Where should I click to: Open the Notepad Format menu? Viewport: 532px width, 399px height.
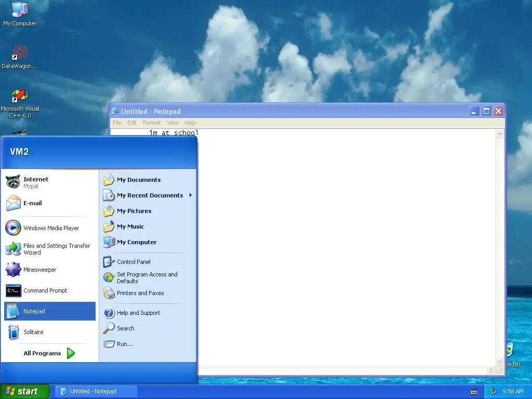click(x=152, y=123)
